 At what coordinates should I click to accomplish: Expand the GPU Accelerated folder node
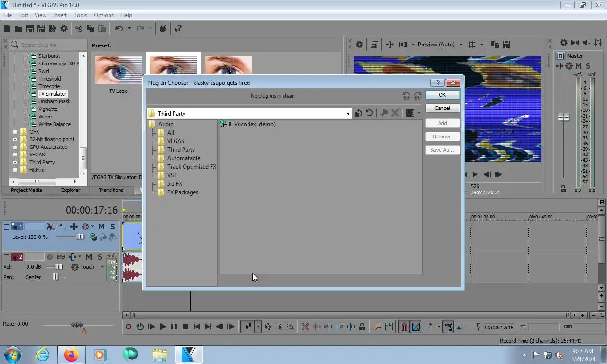tap(15, 147)
